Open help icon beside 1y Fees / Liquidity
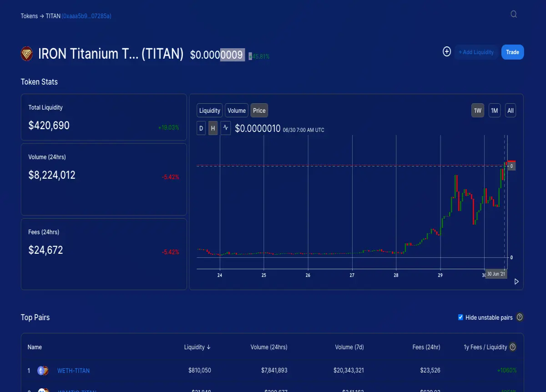 pos(513,347)
